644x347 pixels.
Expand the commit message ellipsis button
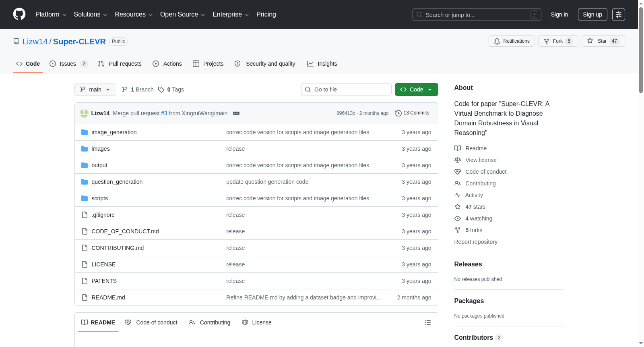236,113
